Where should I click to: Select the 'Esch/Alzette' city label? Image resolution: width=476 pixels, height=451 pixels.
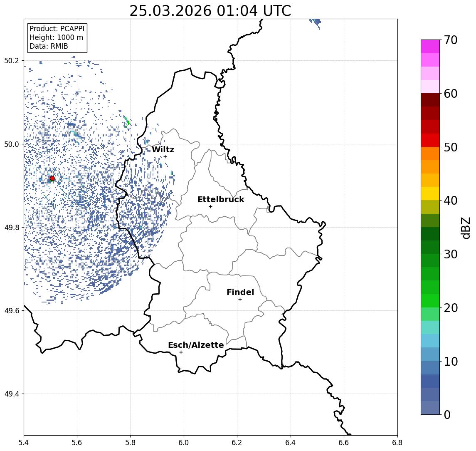[x=196, y=345]
